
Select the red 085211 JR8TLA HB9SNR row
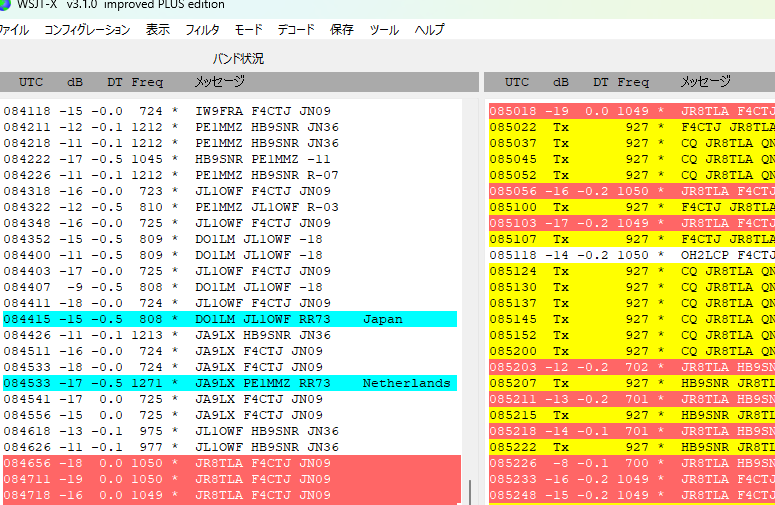[632, 399]
